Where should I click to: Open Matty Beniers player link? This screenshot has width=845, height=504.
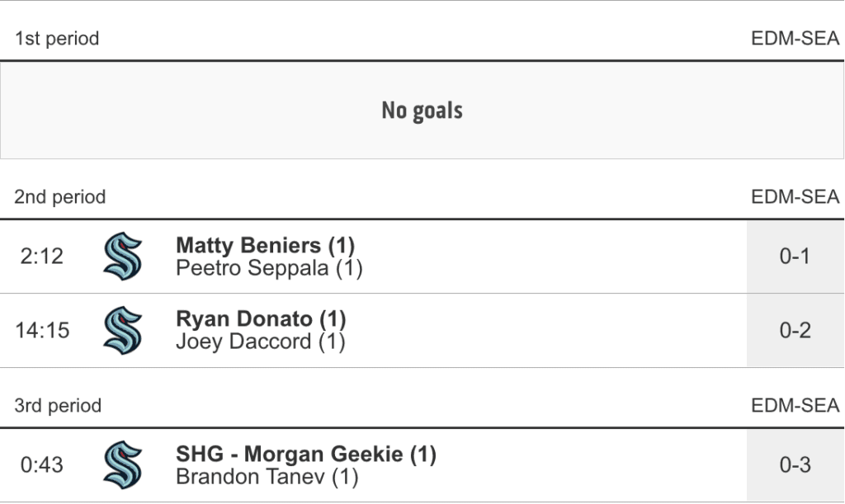pyautogui.click(x=265, y=246)
